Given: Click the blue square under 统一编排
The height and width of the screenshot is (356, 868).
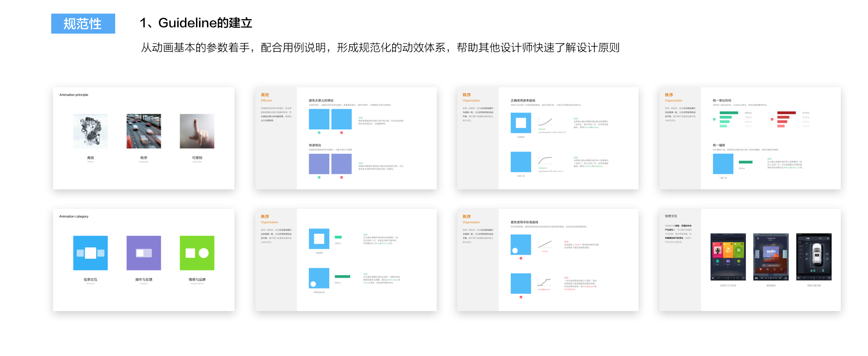Looking at the screenshot, I should pyautogui.click(x=723, y=164).
